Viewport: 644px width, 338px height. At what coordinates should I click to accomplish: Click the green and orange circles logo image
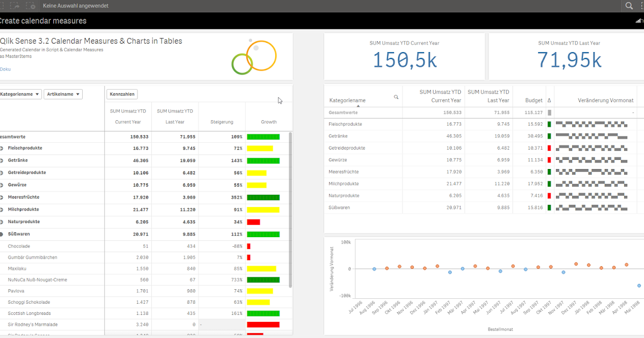point(254,56)
